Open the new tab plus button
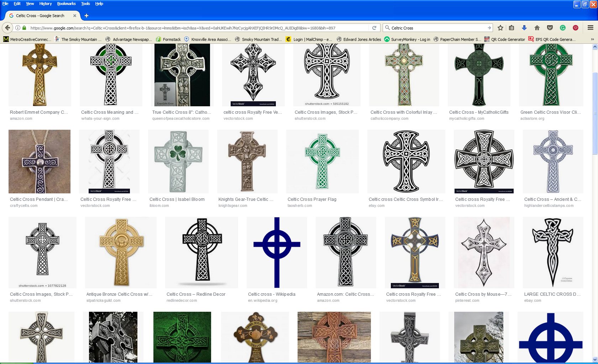Viewport: 598px width, 364px height. tap(86, 16)
